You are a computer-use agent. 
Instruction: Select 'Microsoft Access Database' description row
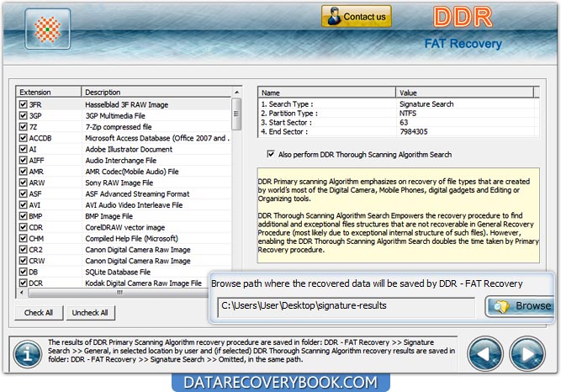coord(157,138)
